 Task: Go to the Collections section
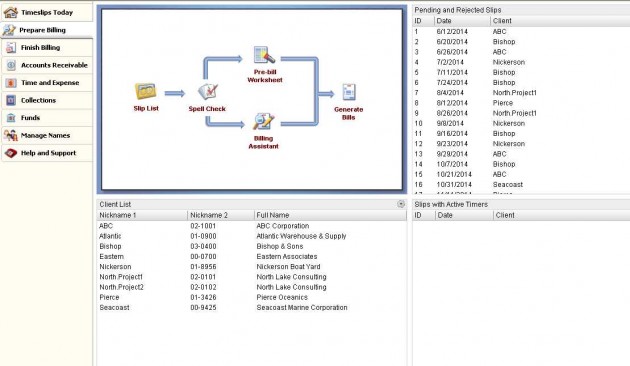tap(47, 100)
